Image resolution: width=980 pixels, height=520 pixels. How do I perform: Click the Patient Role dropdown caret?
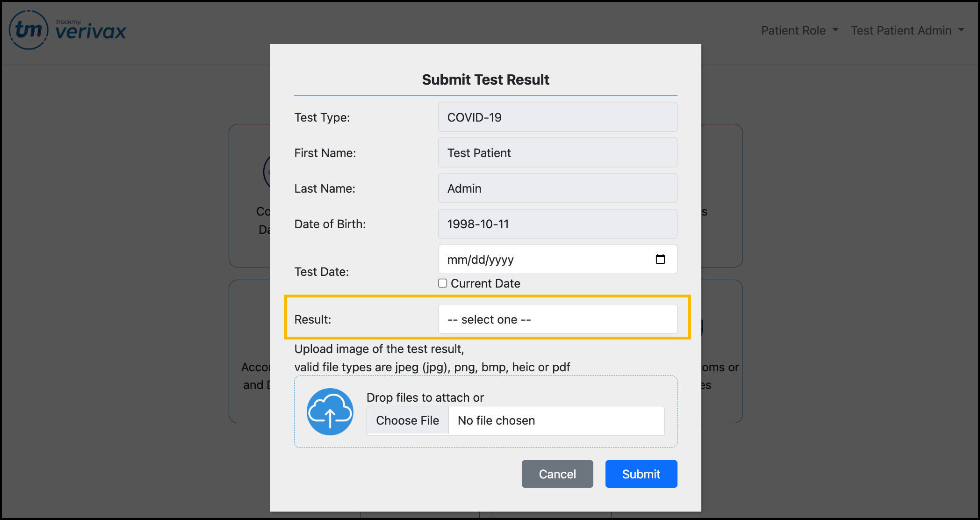coord(836,30)
